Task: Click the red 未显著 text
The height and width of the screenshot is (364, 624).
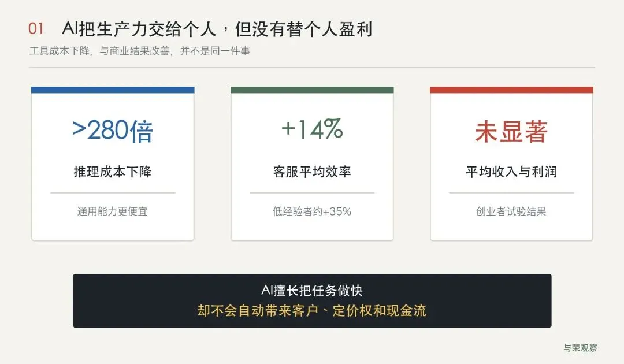Action: [x=511, y=131]
